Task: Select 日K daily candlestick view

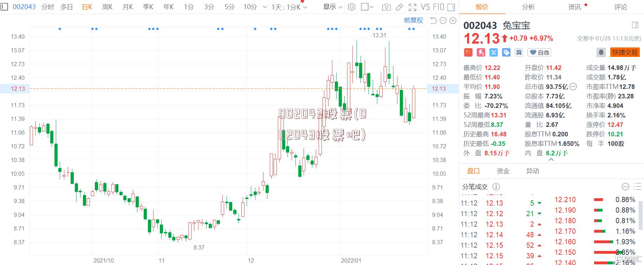Action: point(87,7)
